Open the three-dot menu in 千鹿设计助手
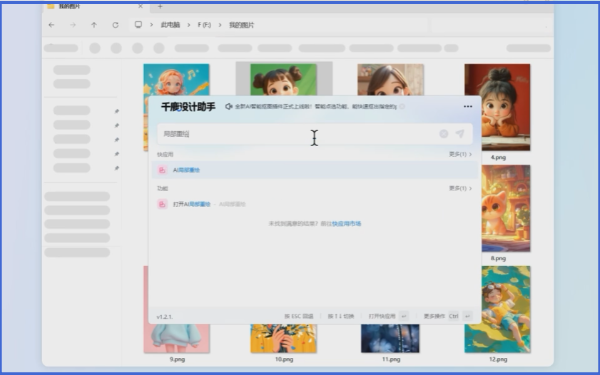This screenshot has height=375, width=600. point(468,106)
